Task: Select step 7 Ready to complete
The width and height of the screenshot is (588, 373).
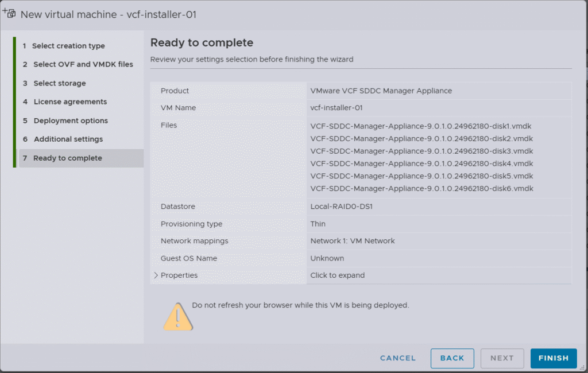Action: [67, 158]
